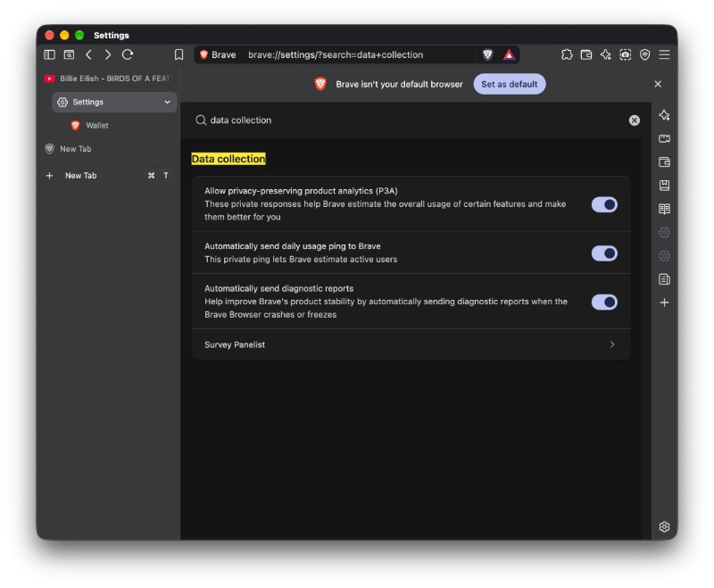Open the hamburger main menu
Image resolution: width=714 pixels, height=588 pixels.
[664, 54]
